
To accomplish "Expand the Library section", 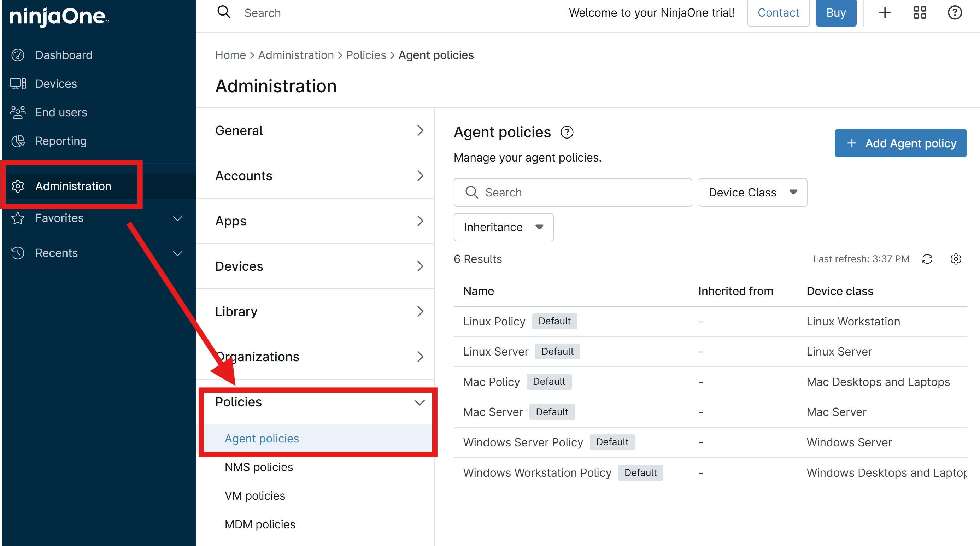I will (x=315, y=312).
